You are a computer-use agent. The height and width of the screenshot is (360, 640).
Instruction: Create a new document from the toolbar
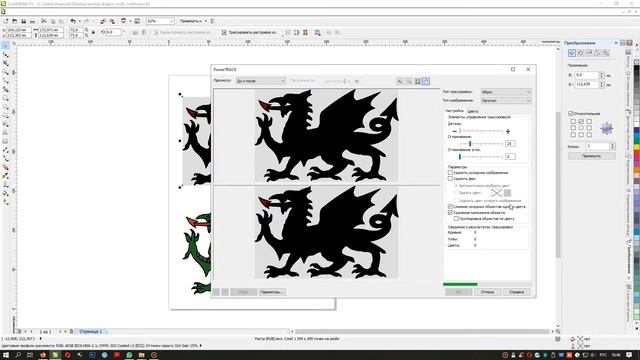coord(6,21)
